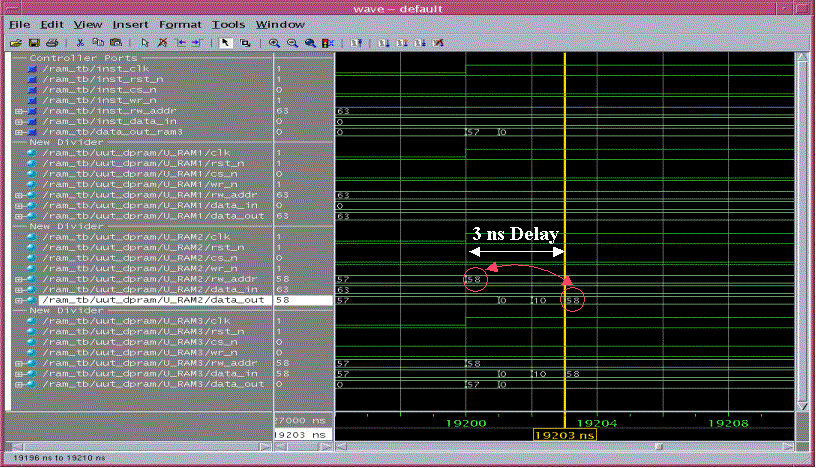Select the /ram_tb/inst_clk signal name
The height and width of the screenshot is (468, 816).
click(x=82, y=68)
